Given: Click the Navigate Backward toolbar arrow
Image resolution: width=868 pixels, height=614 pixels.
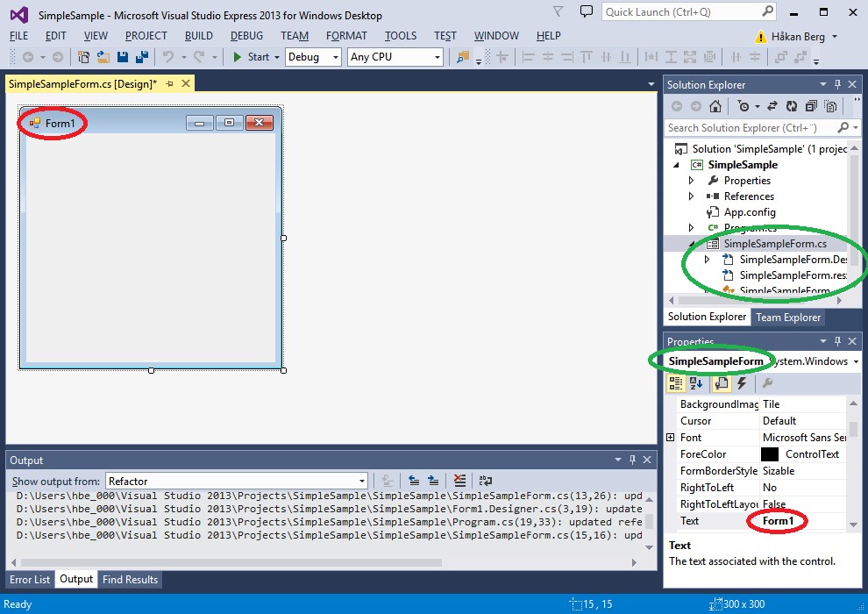Looking at the screenshot, I should [28, 57].
